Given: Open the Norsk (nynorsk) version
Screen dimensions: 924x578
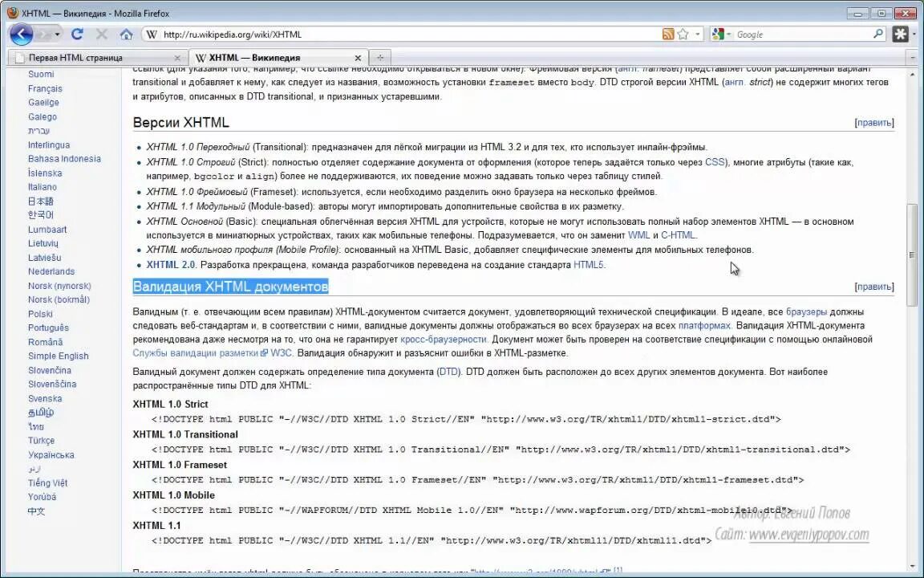Looking at the screenshot, I should coord(59,286).
